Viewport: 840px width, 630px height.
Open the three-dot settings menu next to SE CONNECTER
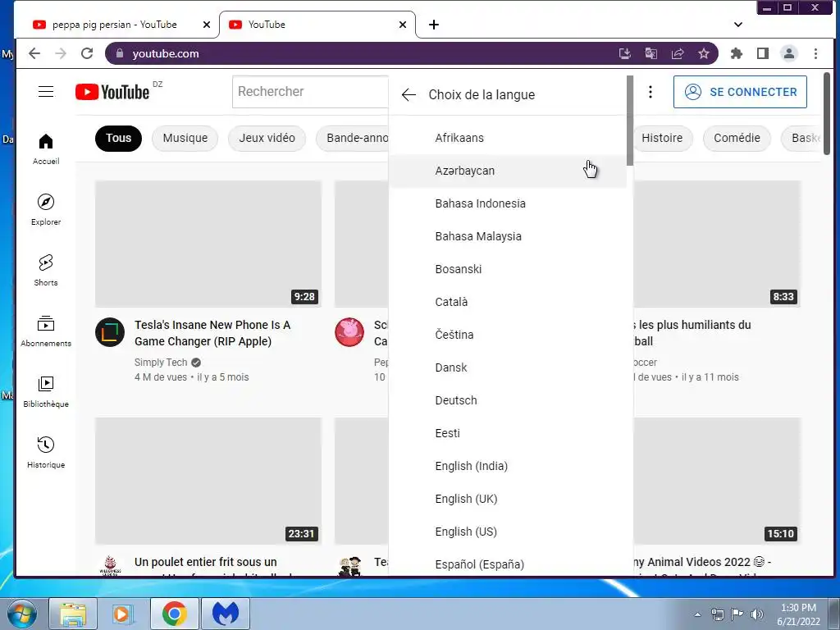coord(651,92)
